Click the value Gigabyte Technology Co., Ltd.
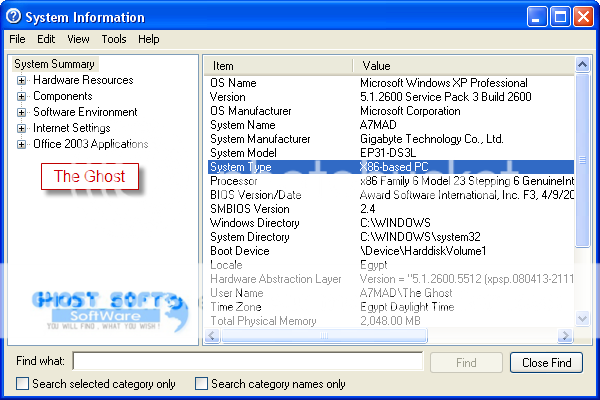Viewport: 600px width, 400px height. [432, 139]
